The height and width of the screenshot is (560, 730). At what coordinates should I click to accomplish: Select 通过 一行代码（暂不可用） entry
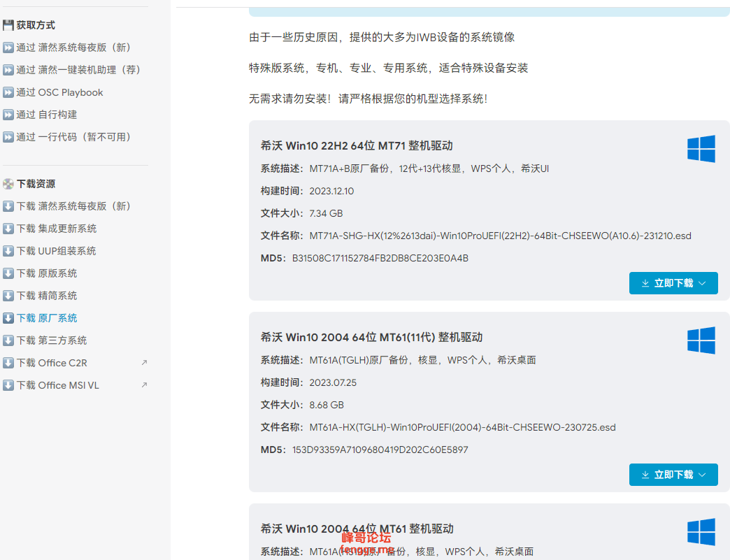(73, 137)
